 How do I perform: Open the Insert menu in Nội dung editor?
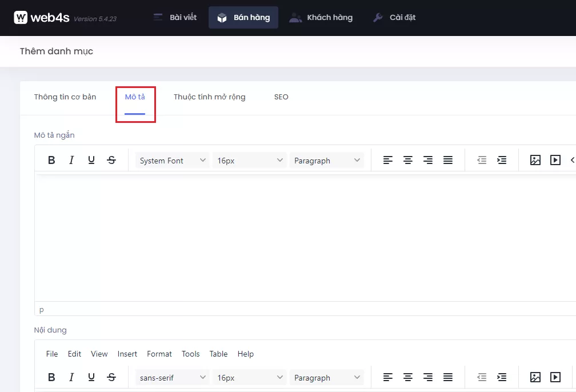(127, 354)
